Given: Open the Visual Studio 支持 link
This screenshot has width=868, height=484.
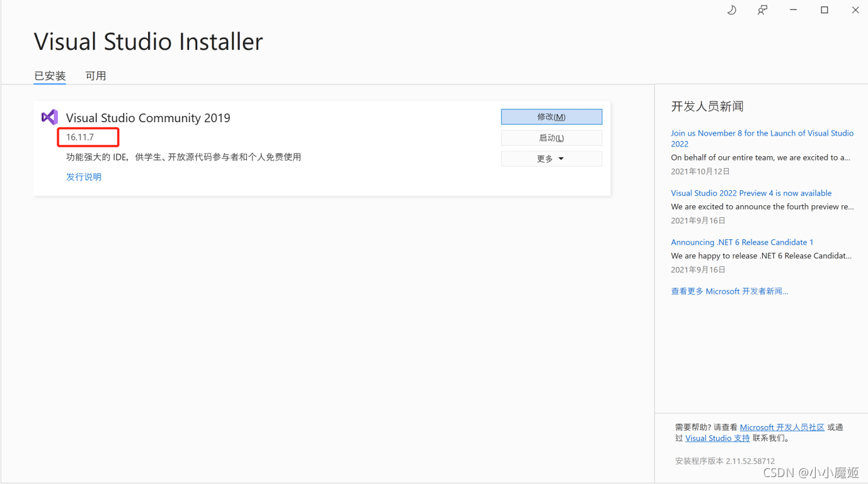Looking at the screenshot, I should [x=717, y=438].
